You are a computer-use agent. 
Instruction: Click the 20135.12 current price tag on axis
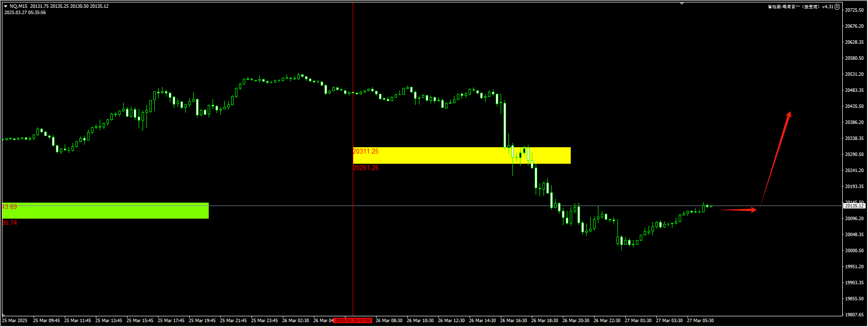click(x=854, y=206)
